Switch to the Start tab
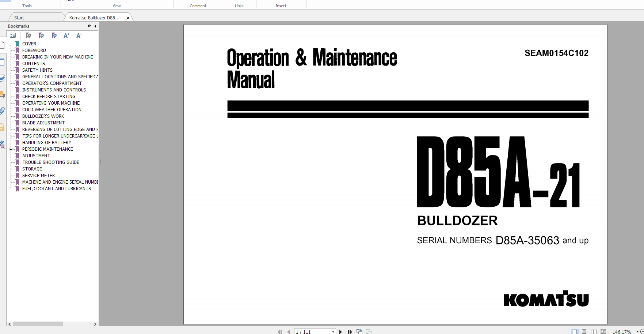Image resolution: width=644 pixels, height=334 pixels. coord(19,17)
